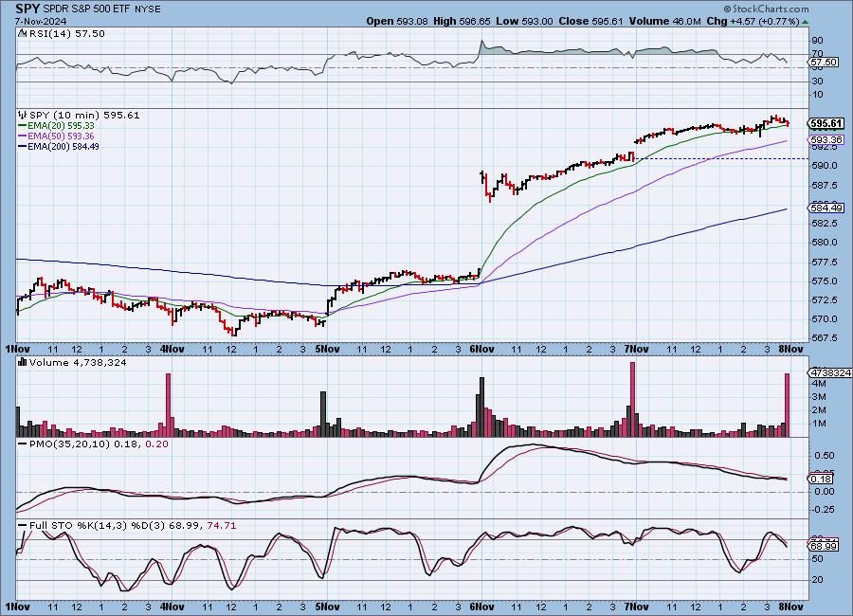
Task: Click the Close 595.61 header value
Action: [x=590, y=21]
